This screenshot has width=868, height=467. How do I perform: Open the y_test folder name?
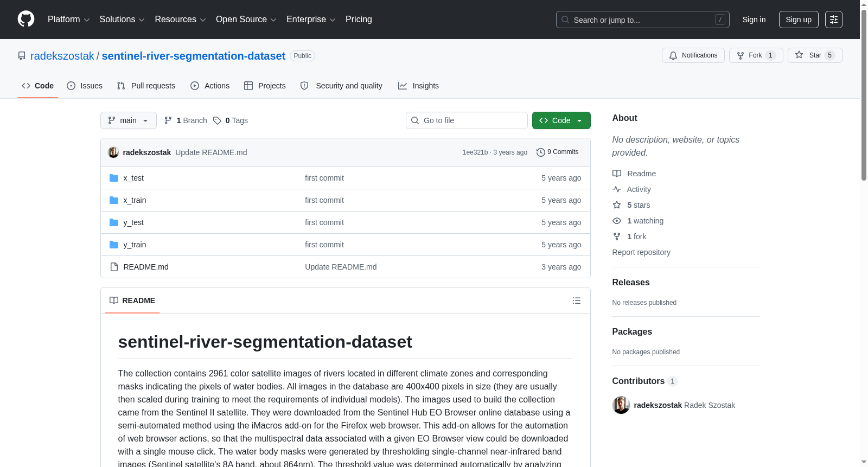133,222
